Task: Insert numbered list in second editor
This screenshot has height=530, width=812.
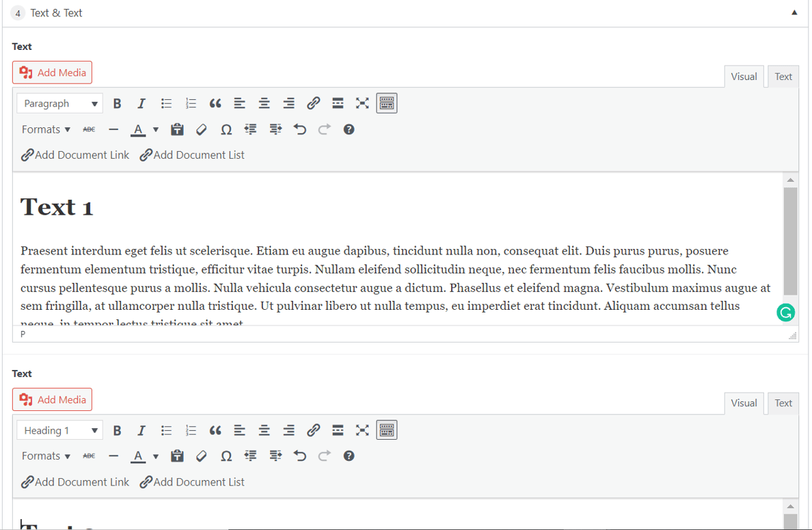Action: point(191,431)
